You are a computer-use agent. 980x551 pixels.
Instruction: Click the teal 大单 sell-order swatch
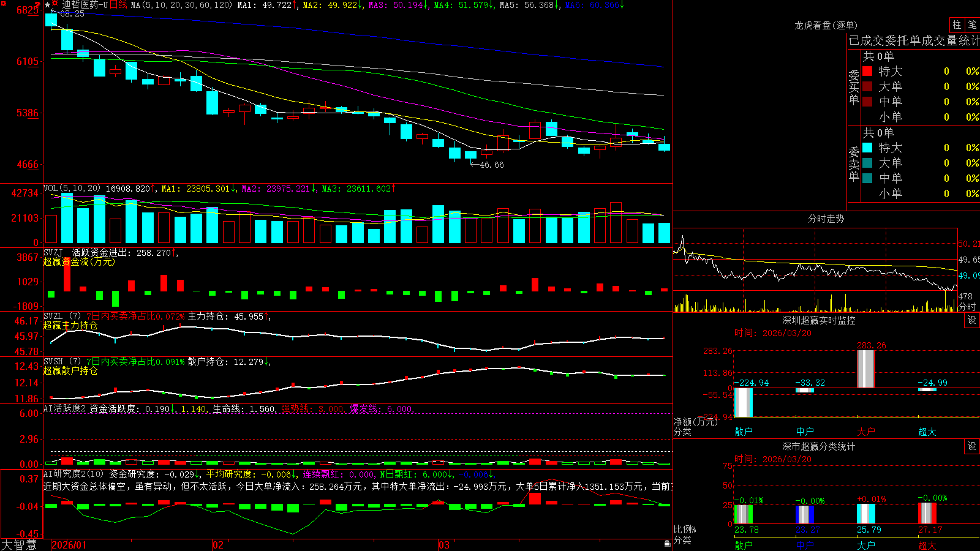click(867, 163)
